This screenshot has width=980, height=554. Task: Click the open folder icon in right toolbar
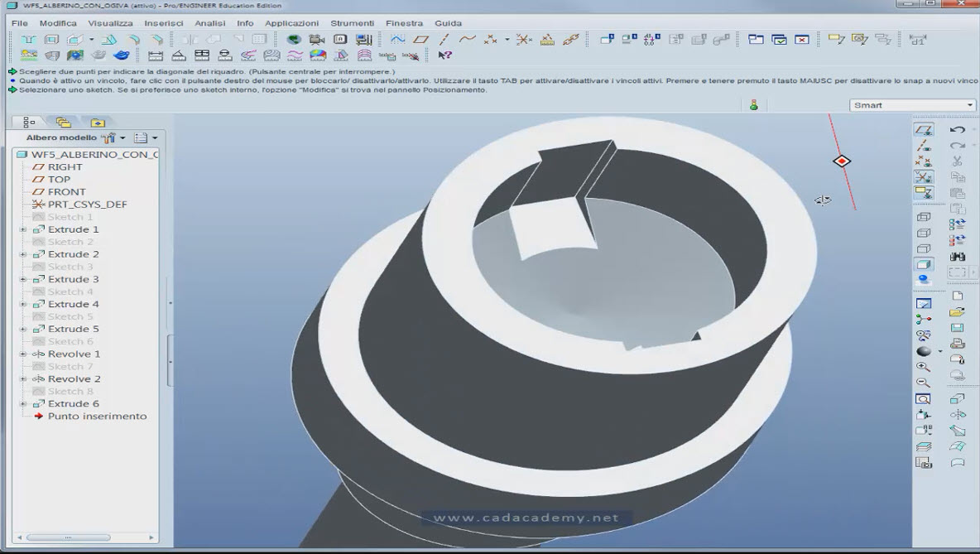coord(957,311)
